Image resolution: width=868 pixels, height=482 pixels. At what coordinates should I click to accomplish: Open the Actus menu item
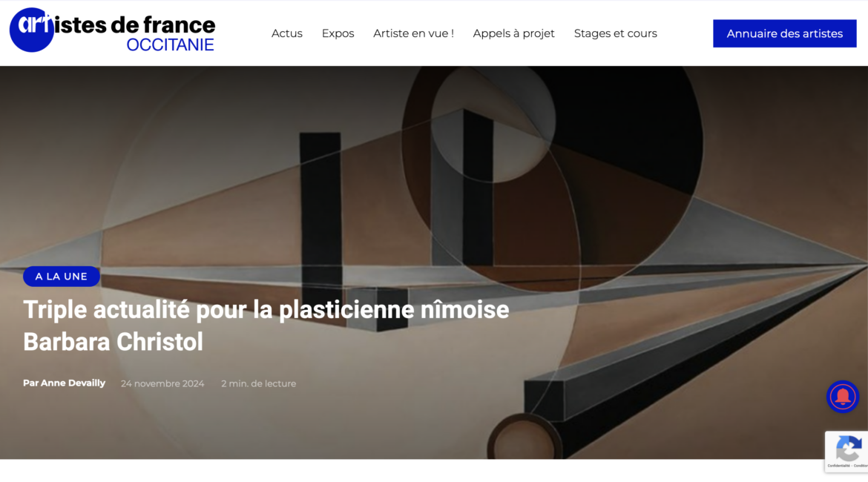pos(287,33)
